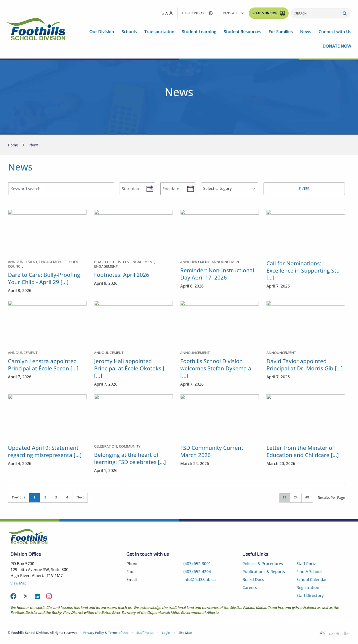Screen dimensions: 358x644
Task: Open Updated April 9 Statement article
Action: [x=45, y=451]
